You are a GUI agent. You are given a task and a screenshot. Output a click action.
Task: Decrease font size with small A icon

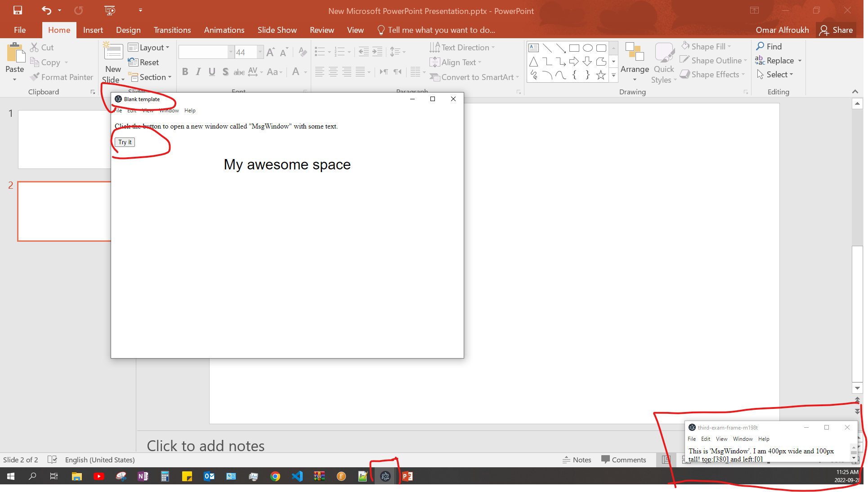pyautogui.click(x=284, y=52)
